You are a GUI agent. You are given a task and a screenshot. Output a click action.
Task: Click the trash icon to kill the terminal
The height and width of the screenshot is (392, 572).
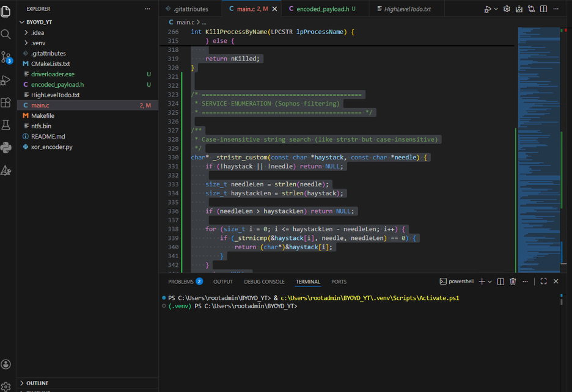pyautogui.click(x=513, y=281)
